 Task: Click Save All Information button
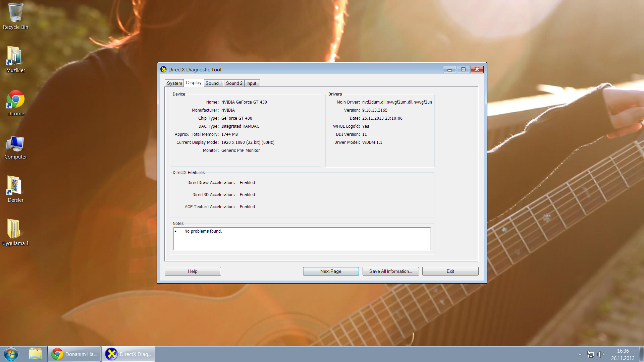click(x=390, y=271)
